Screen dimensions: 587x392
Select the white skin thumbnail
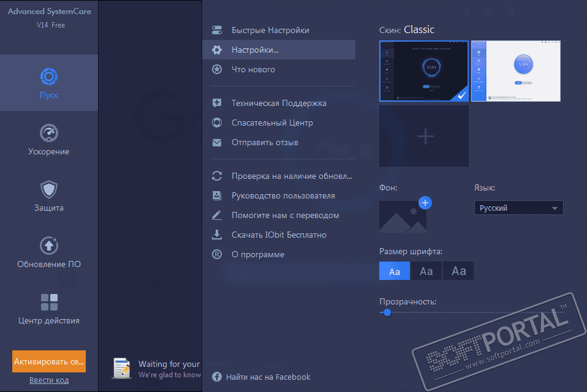(516, 71)
